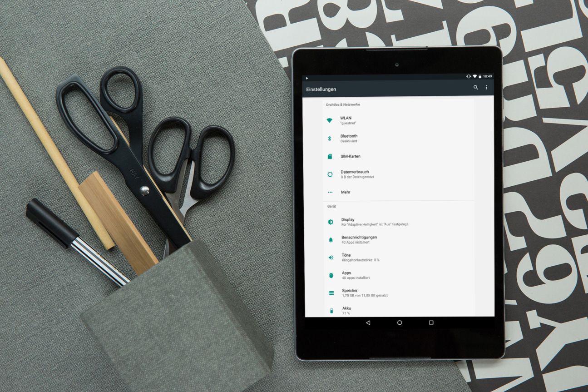Screen dimensions: 588x392
Task: Tap the Datenverbrauch circle icon
Action: pos(330,174)
